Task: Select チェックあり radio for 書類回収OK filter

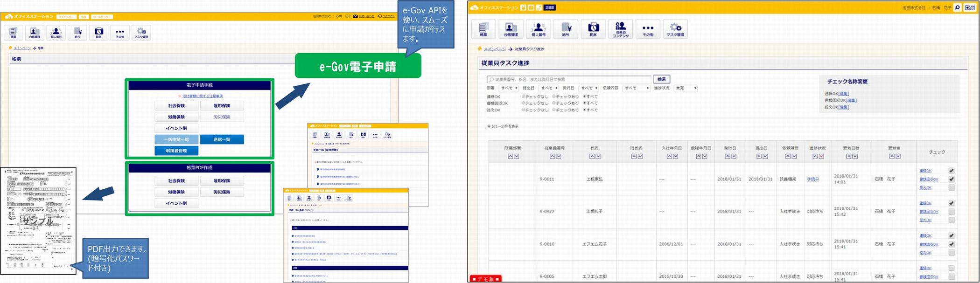Action: click(554, 103)
